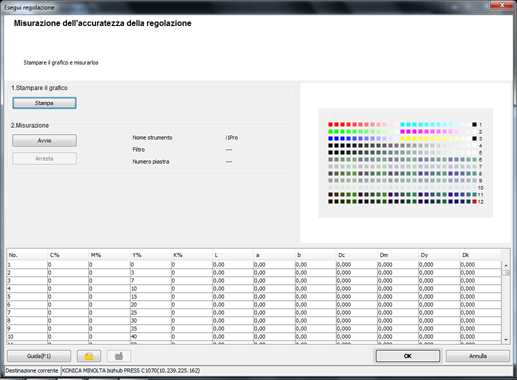Viewport: 517px width, 380px height.
Task: Click the 1.Stampare il grafico group label
Action: (x=39, y=88)
